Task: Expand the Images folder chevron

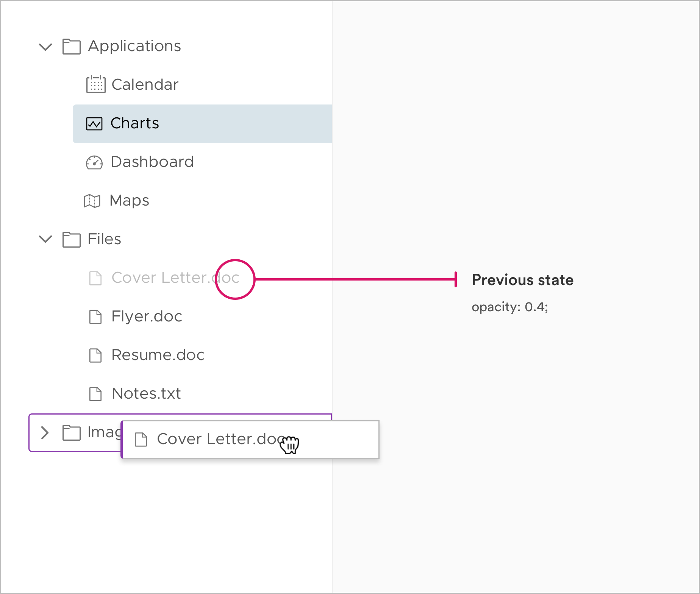Action: (45, 433)
